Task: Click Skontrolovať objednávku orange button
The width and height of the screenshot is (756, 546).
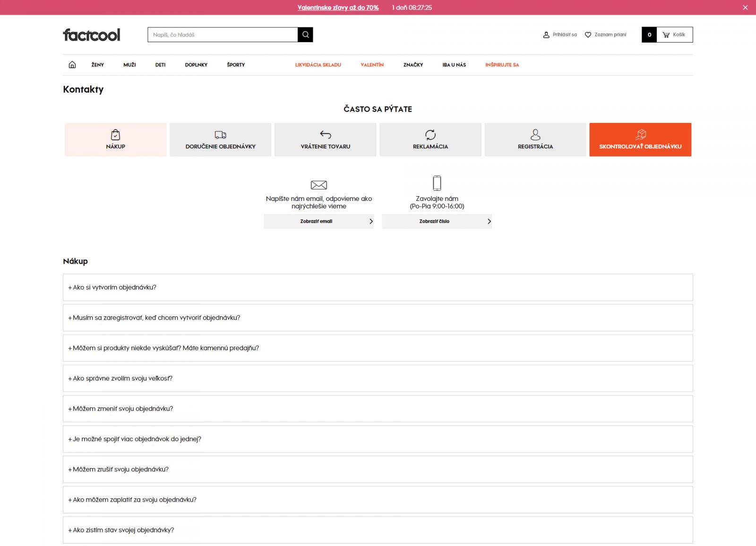Action: (x=640, y=139)
